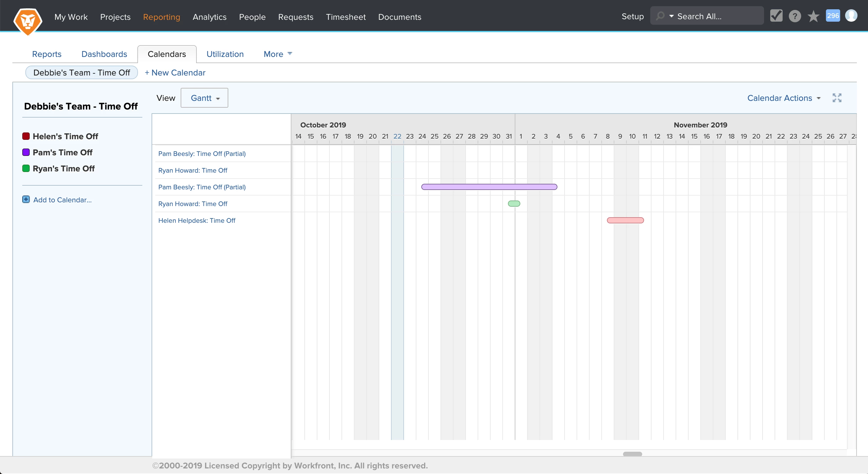Image resolution: width=868 pixels, height=474 pixels.
Task: Click the Add to Calendar plus icon
Action: click(26, 200)
